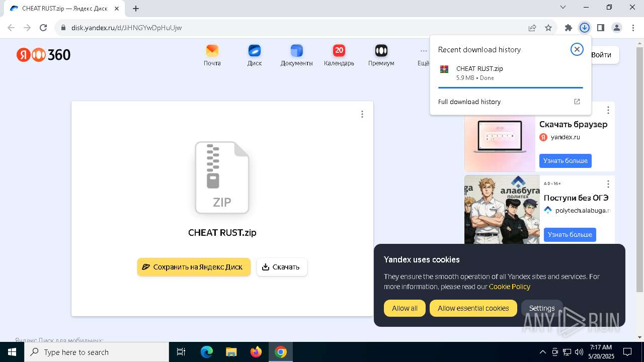Open options menu of the browser ad
Screen dimensions: 644x362
608,110
